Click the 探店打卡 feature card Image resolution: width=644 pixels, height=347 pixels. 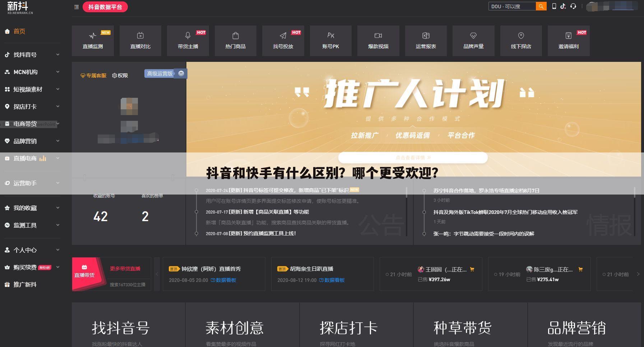click(356, 325)
